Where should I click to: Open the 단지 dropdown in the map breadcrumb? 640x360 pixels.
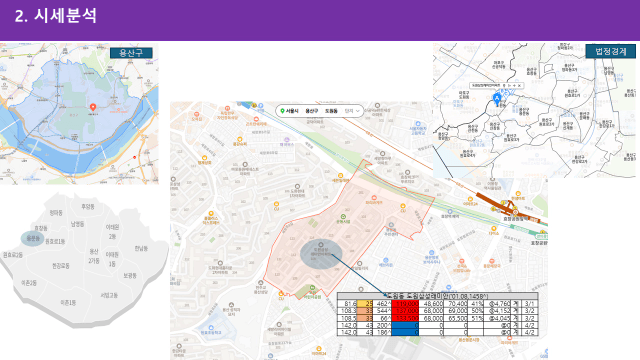pyautogui.click(x=352, y=111)
